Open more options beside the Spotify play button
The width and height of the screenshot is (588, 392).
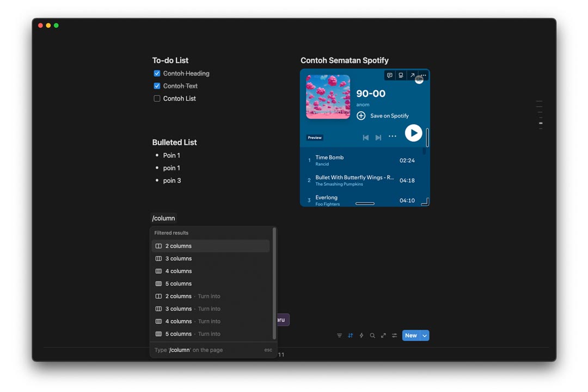tap(392, 136)
